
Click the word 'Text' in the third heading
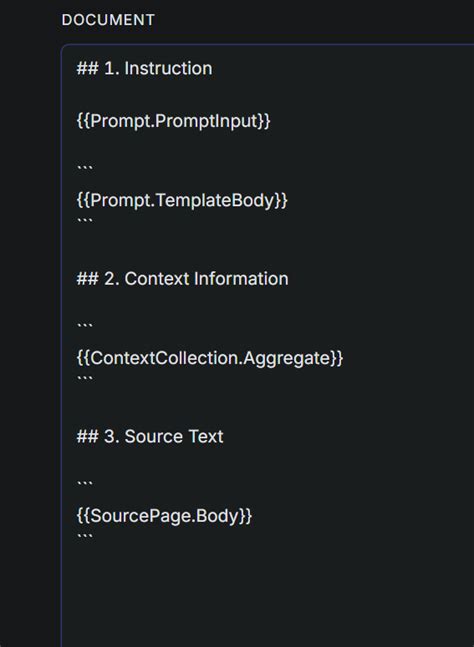tap(205, 437)
